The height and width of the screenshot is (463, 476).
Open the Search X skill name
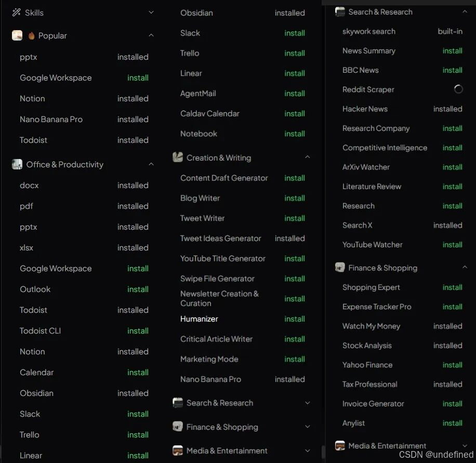pyautogui.click(x=358, y=225)
